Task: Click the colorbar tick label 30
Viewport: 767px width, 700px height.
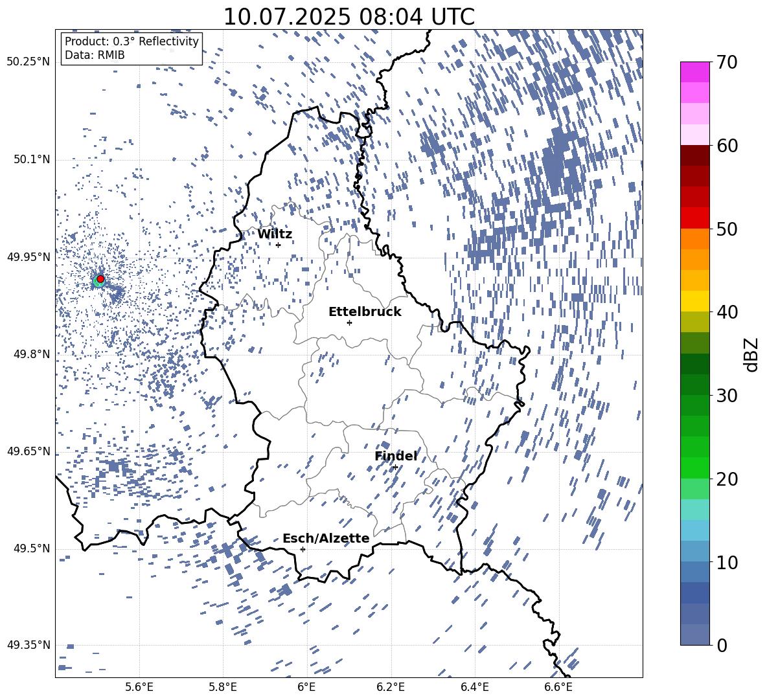Action: pyautogui.click(x=727, y=396)
